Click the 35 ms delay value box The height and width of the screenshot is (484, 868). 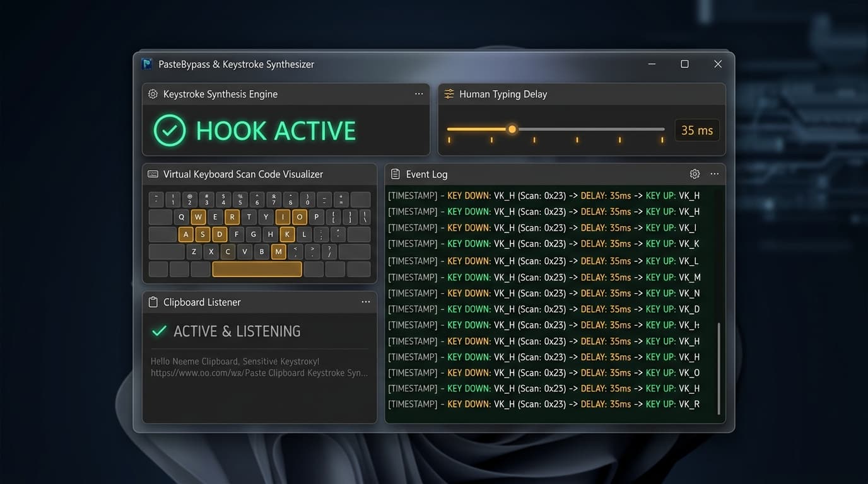click(x=697, y=130)
